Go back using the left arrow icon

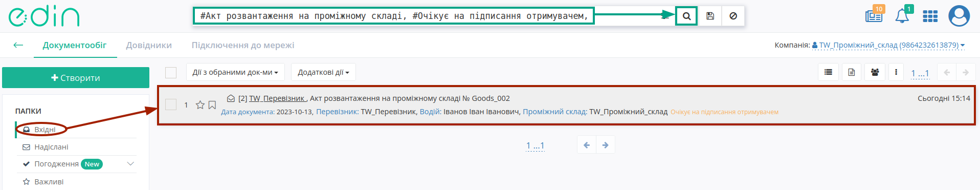click(18, 45)
